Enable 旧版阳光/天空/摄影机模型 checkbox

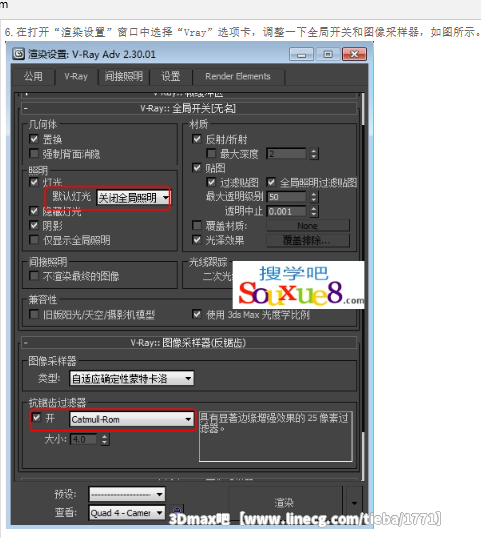coord(34,314)
